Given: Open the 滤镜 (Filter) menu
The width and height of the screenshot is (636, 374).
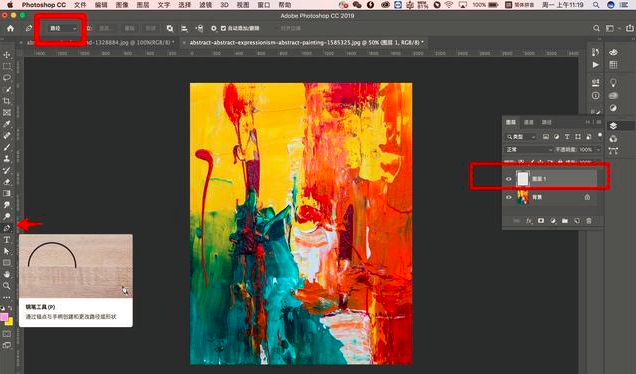Looking at the screenshot, I should (206, 5).
